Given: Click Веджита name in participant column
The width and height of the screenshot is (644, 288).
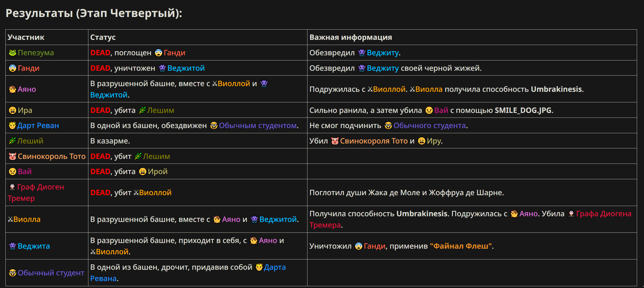Looking at the screenshot, I should [34, 246].
